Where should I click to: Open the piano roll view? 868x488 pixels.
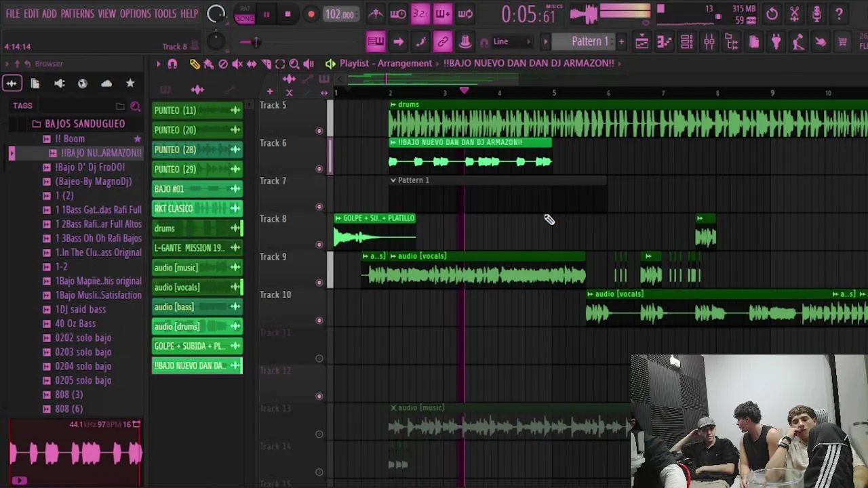664,42
